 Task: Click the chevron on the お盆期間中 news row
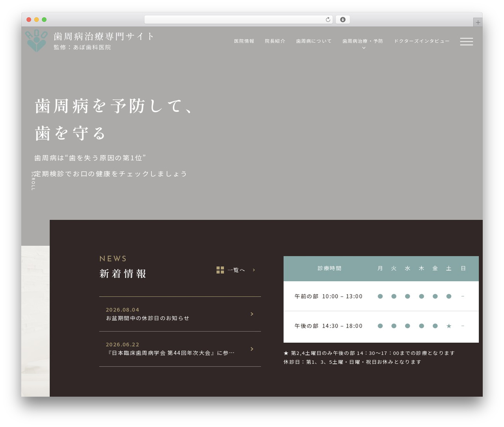(x=252, y=314)
